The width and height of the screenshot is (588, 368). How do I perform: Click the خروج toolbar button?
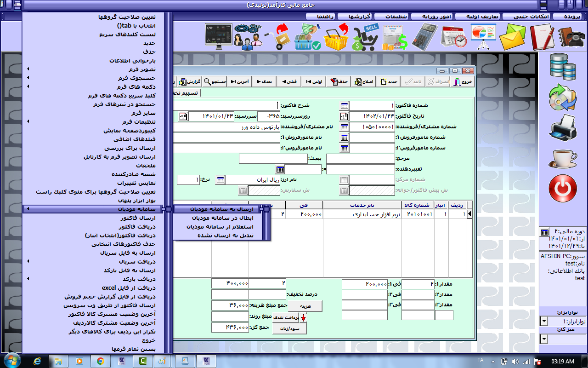point(463,81)
